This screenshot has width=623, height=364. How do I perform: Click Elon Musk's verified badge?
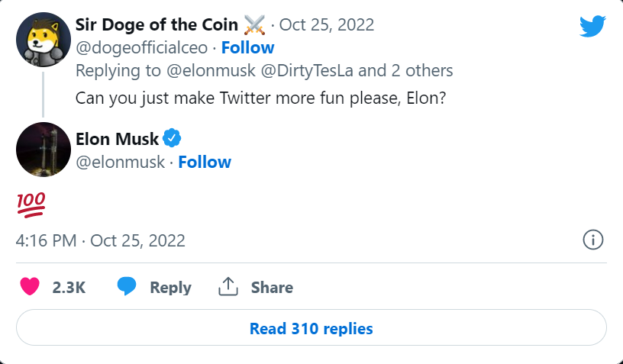point(172,138)
